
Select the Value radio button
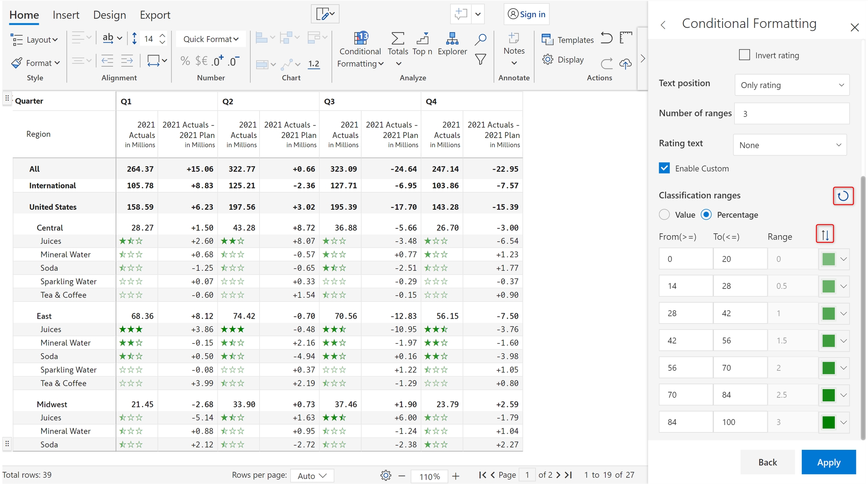point(664,215)
